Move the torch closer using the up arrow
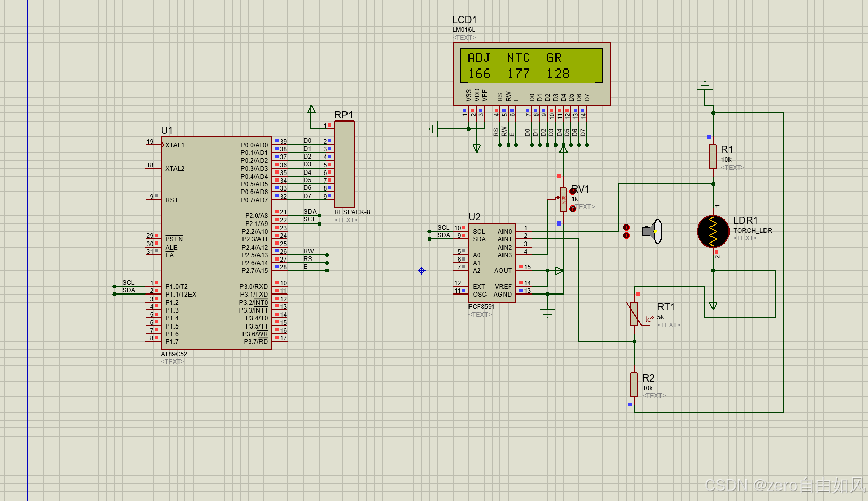 click(626, 227)
